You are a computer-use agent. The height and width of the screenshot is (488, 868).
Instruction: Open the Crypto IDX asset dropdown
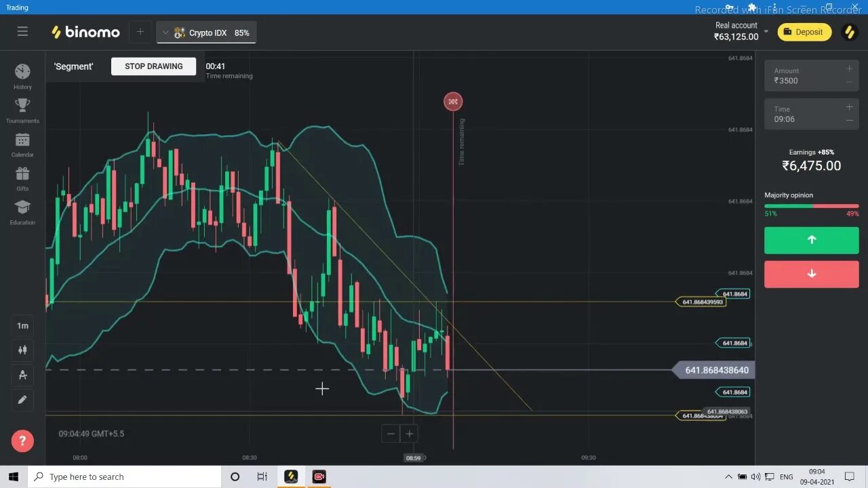165,33
